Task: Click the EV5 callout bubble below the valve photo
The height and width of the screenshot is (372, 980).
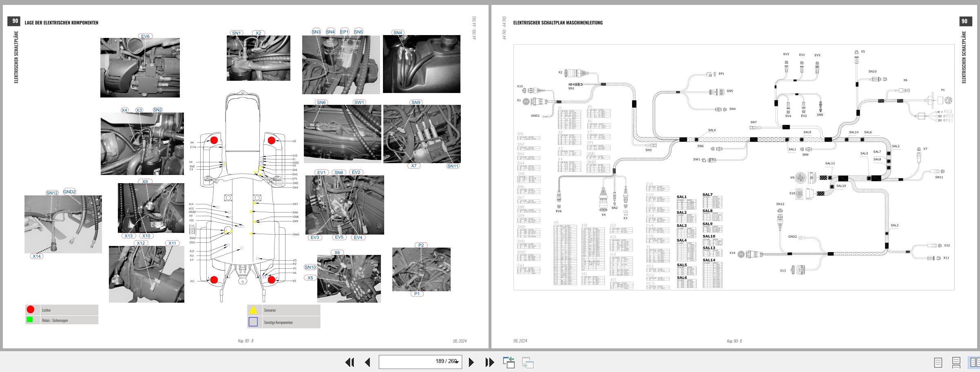Action: (x=339, y=237)
